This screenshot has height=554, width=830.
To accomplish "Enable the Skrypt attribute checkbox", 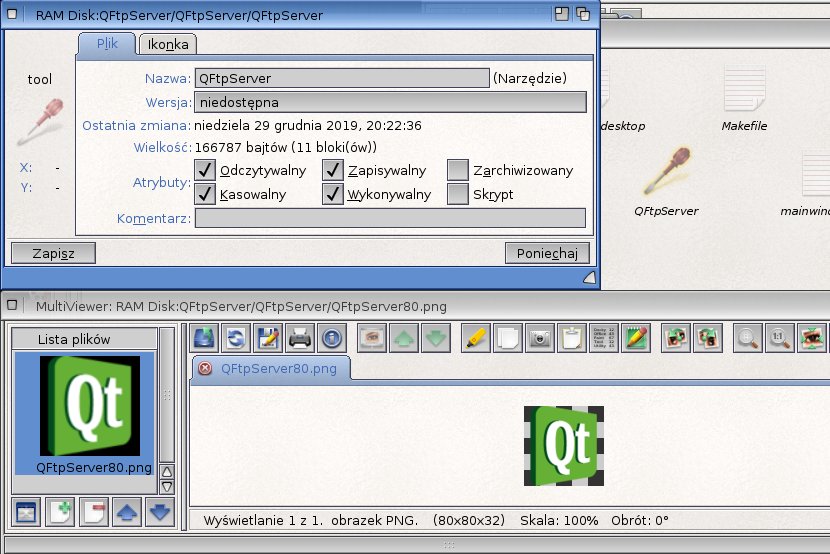I will click(x=458, y=194).
